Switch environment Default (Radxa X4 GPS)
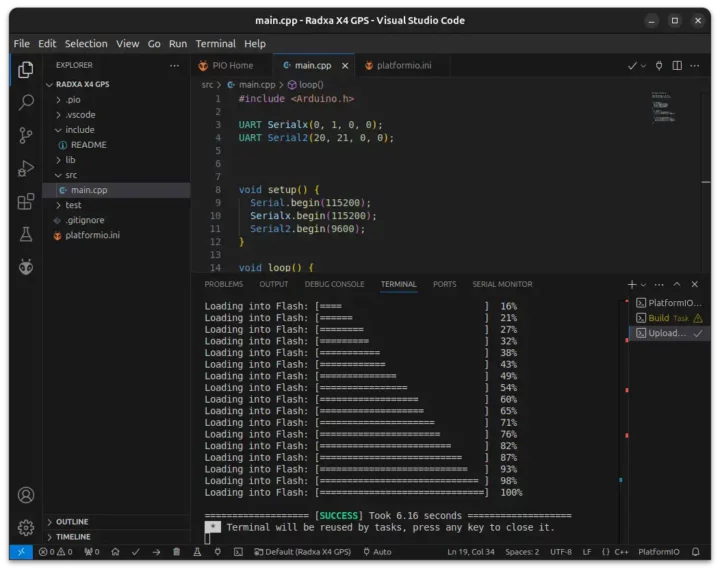The height and width of the screenshot is (571, 720). click(x=303, y=552)
